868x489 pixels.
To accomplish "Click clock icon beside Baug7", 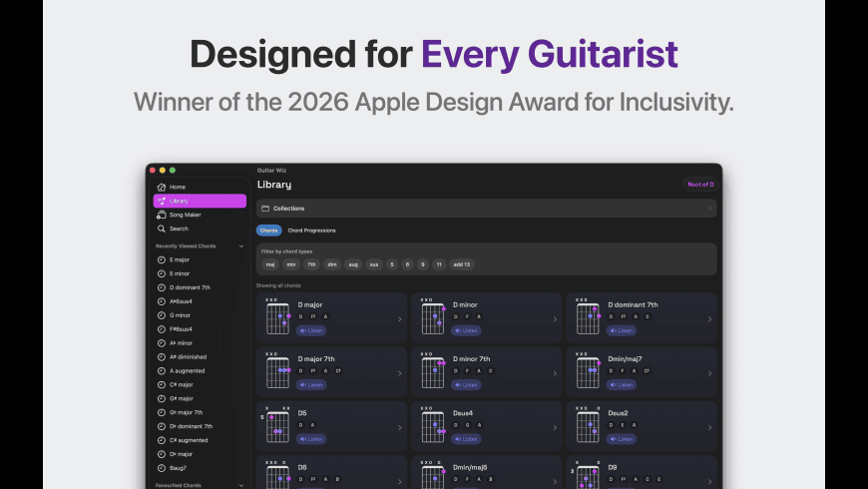I will (x=161, y=468).
